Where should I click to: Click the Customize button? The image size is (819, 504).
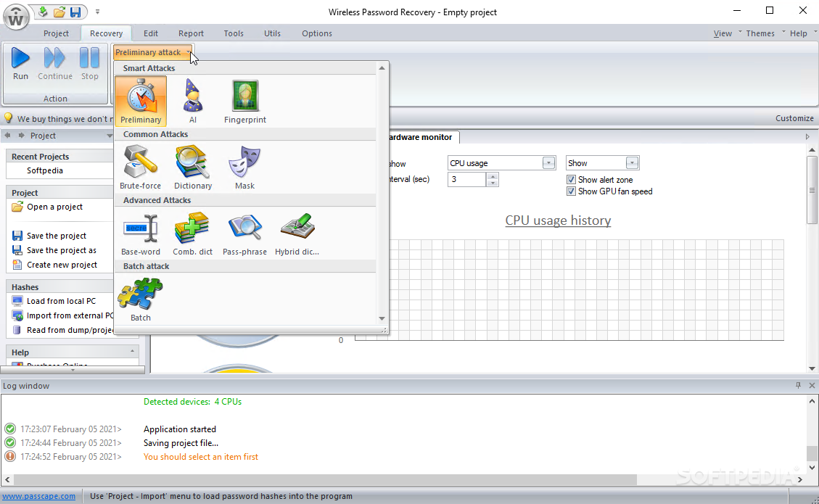tap(794, 118)
